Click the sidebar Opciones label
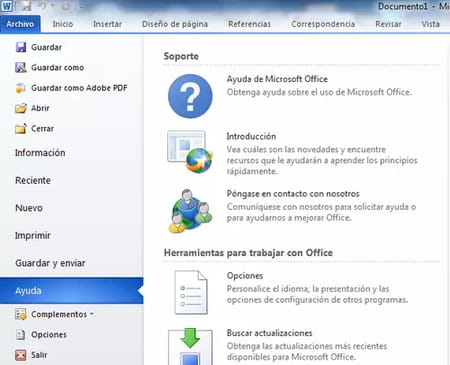The width and height of the screenshot is (450, 365). pos(49,335)
